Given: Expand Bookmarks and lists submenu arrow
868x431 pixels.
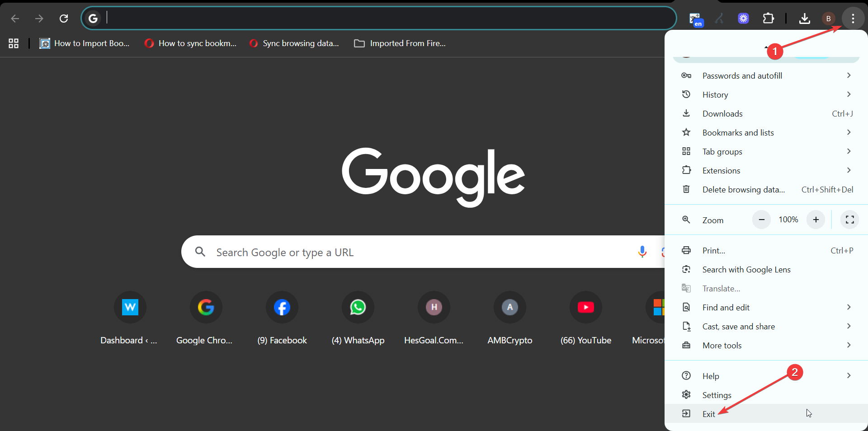Looking at the screenshot, I should click(849, 132).
